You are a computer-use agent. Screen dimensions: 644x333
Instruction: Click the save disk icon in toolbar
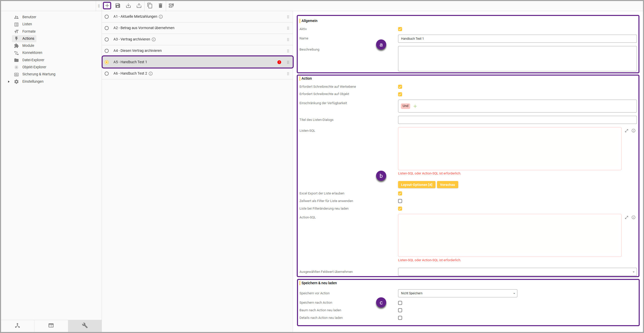(118, 6)
